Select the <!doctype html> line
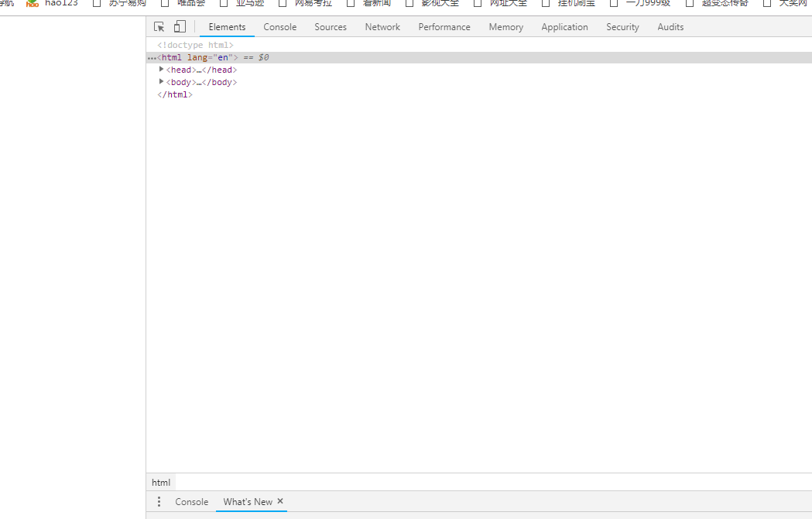812x519 pixels. click(195, 45)
